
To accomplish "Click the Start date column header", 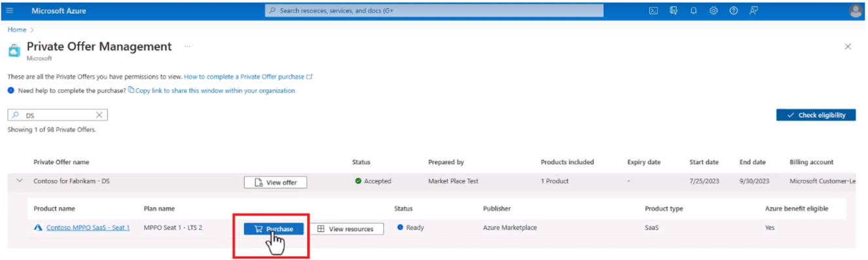I will click(704, 162).
